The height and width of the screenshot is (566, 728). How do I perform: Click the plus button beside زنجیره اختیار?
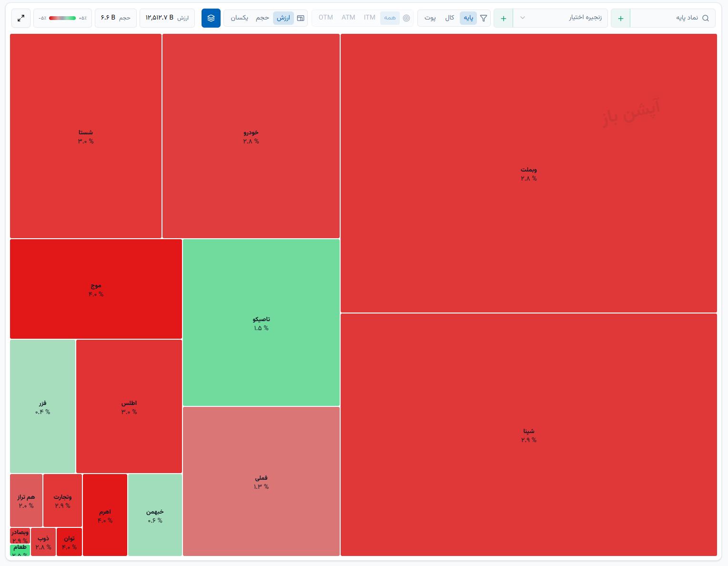pos(504,18)
